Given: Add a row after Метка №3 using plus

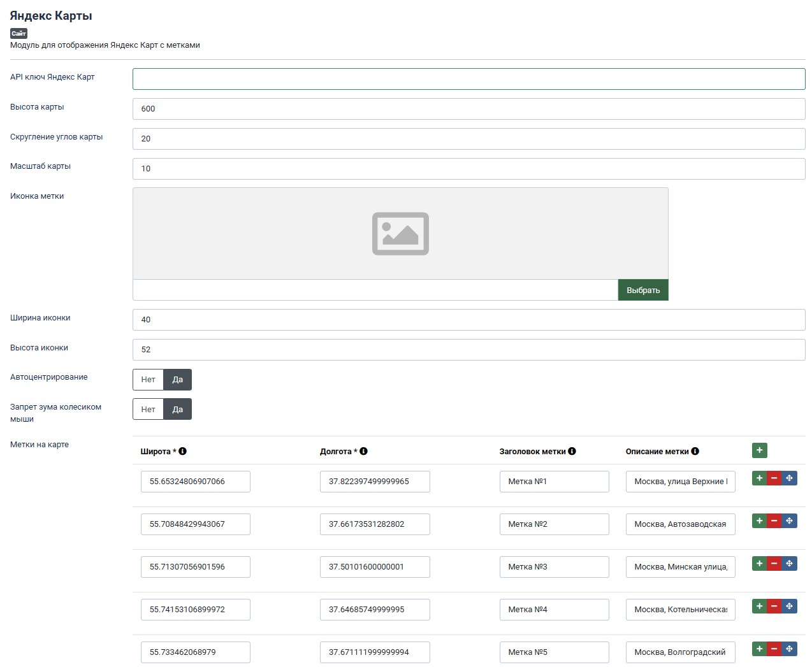Looking at the screenshot, I should point(759,564).
